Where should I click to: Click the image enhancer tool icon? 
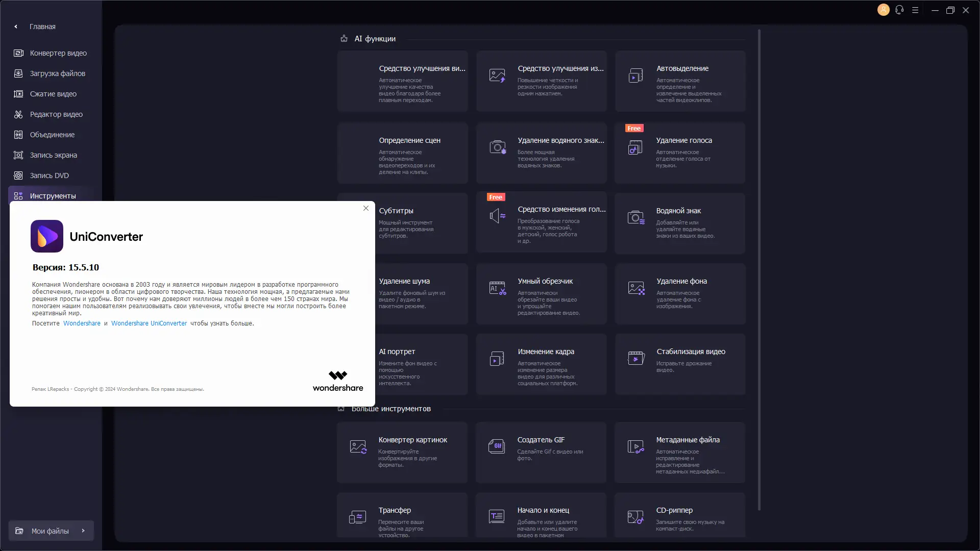(497, 76)
